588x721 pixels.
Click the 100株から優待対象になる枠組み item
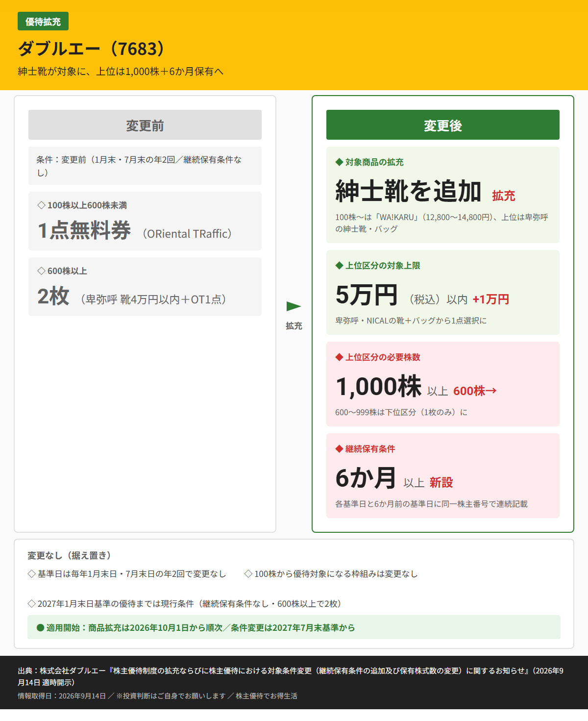(331, 574)
